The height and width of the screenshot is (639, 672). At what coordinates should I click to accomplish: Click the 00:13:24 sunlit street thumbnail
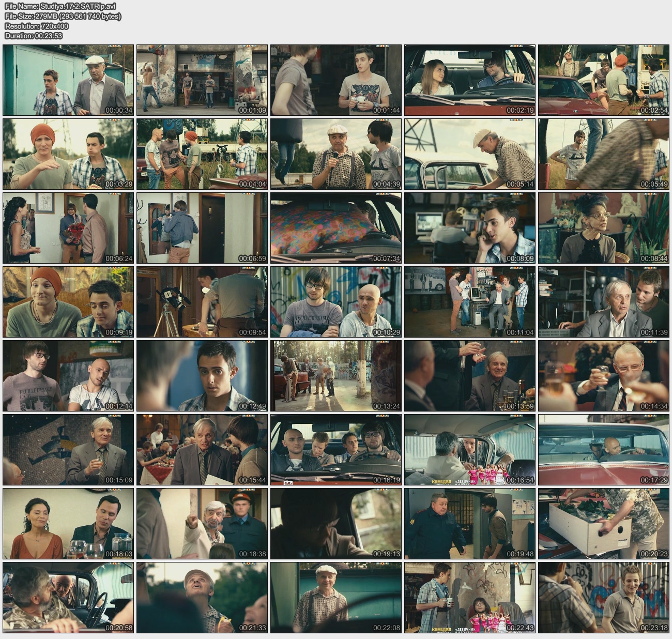point(335,376)
